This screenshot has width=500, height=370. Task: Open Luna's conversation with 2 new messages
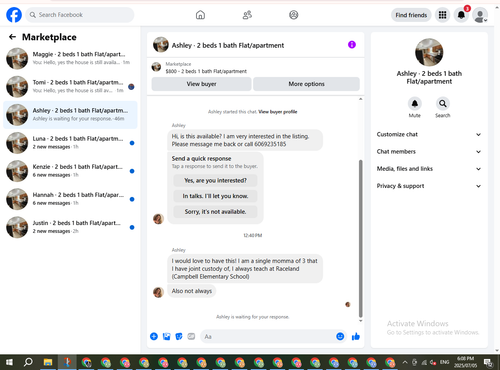coord(70,143)
